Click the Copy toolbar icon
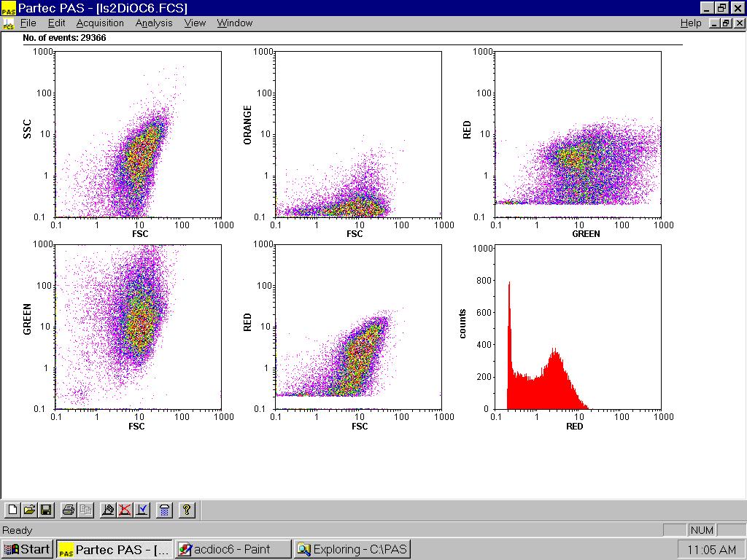The width and height of the screenshot is (747, 560). pyautogui.click(x=85, y=510)
